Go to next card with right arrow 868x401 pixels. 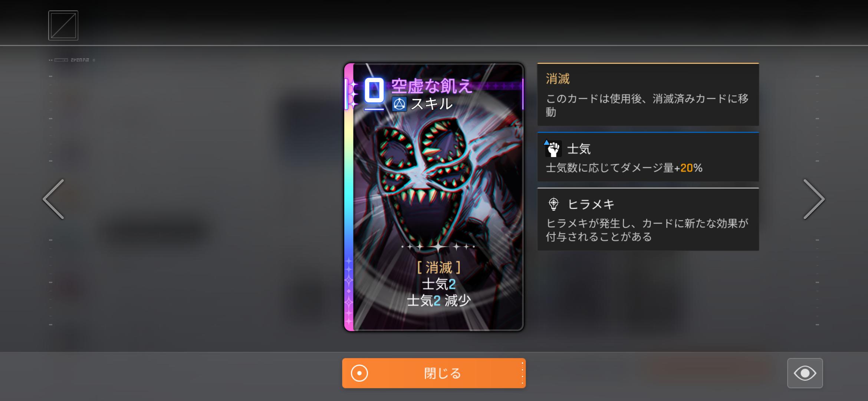814,199
